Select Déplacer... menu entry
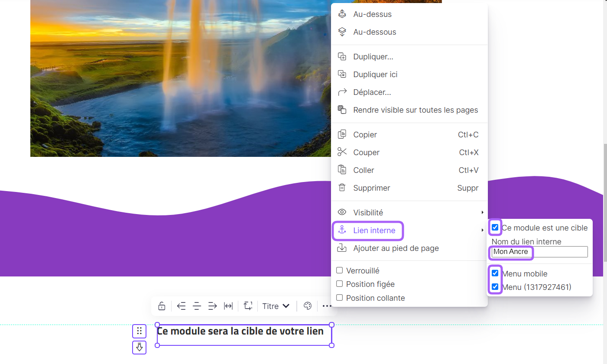607x364 pixels. point(409,92)
